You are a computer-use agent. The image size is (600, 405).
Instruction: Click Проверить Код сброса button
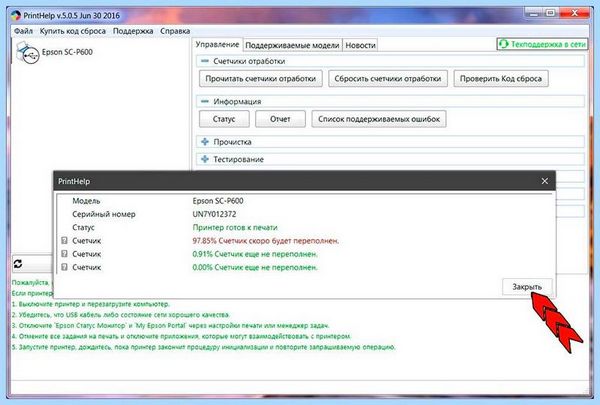[501, 78]
